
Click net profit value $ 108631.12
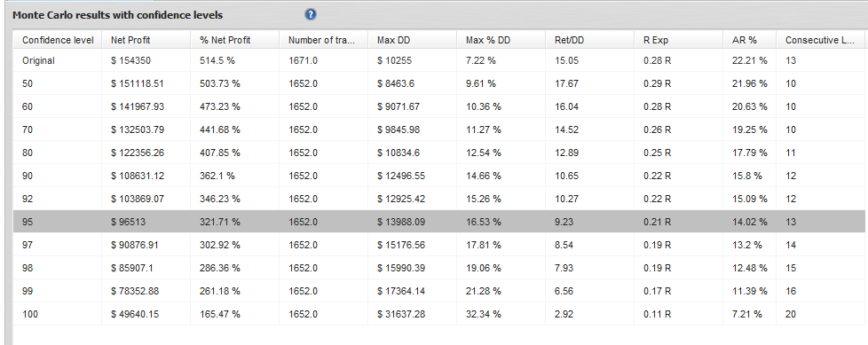[x=138, y=176]
